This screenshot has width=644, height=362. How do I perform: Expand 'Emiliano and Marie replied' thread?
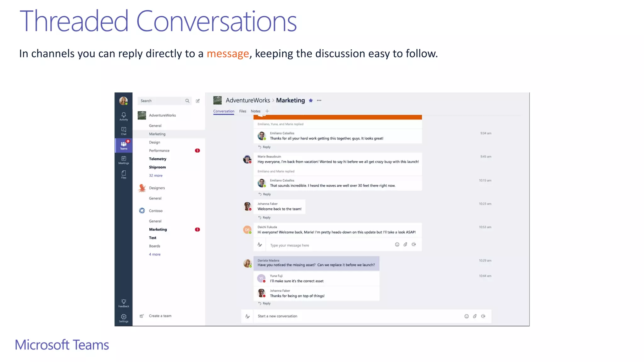pos(276,171)
